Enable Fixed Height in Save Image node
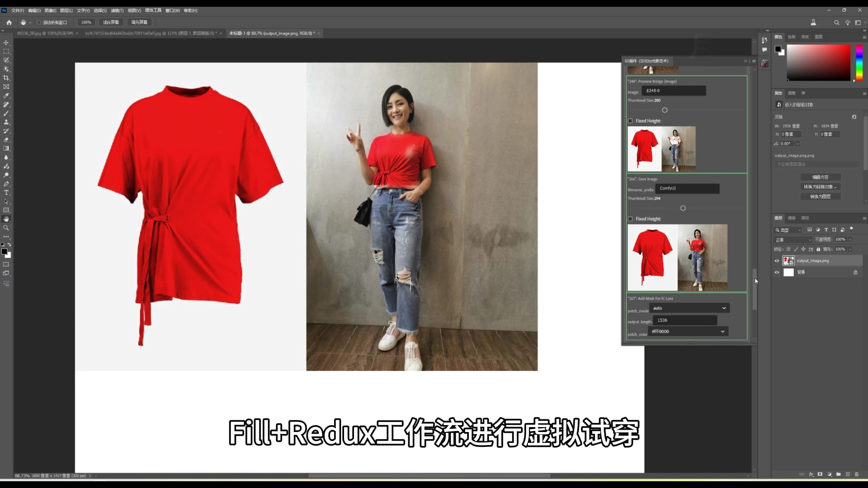The width and height of the screenshot is (868, 488). (631, 219)
